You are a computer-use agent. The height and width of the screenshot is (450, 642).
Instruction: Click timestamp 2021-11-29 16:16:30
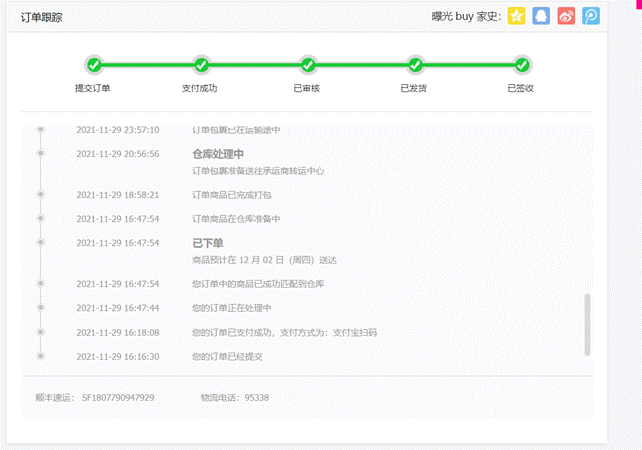click(118, 357)
